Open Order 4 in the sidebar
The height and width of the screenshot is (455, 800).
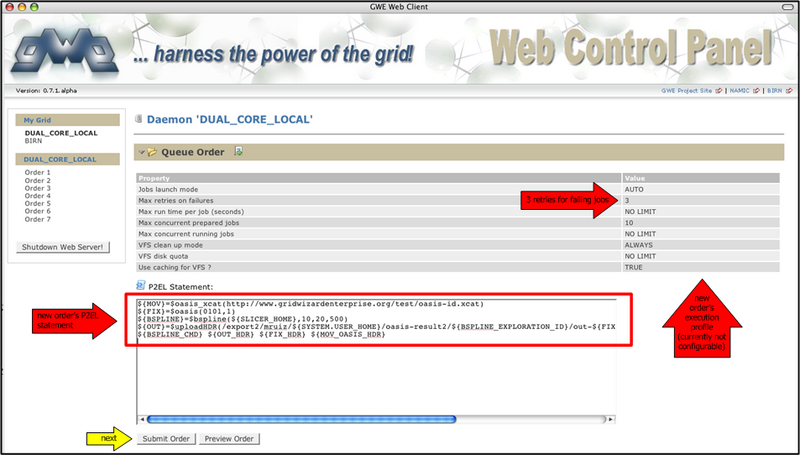click(x=37, y=196)
